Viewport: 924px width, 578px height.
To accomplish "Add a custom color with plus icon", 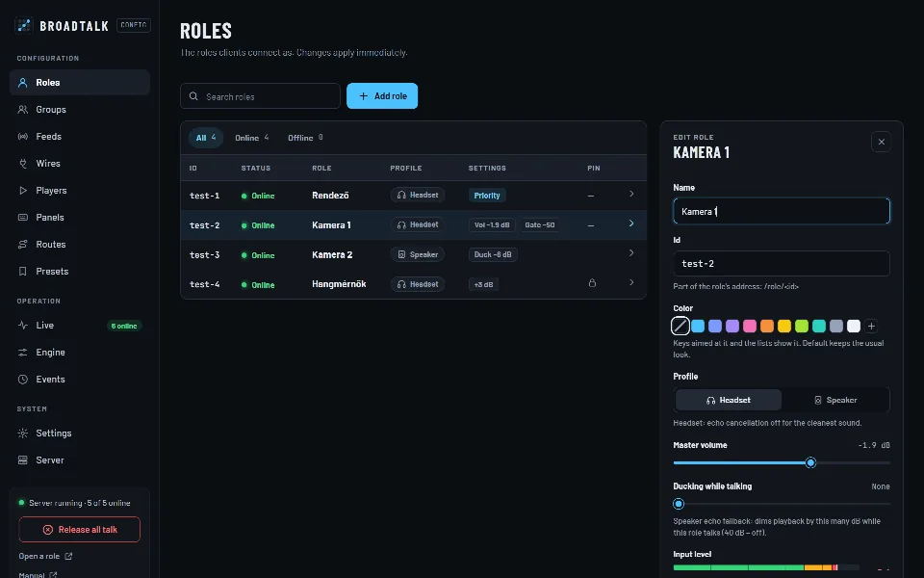I will point(871,327).
